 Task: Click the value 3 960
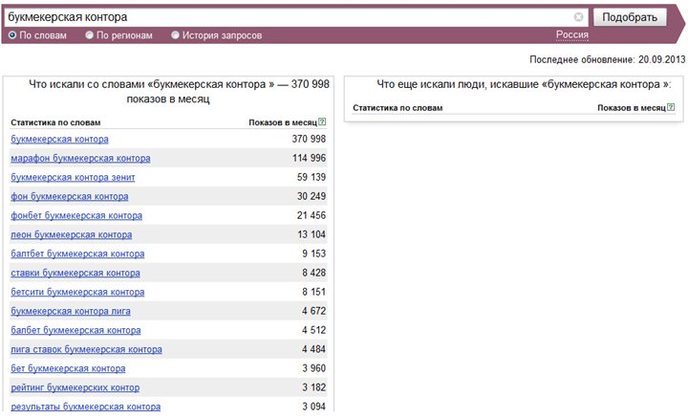click(314, 369)
